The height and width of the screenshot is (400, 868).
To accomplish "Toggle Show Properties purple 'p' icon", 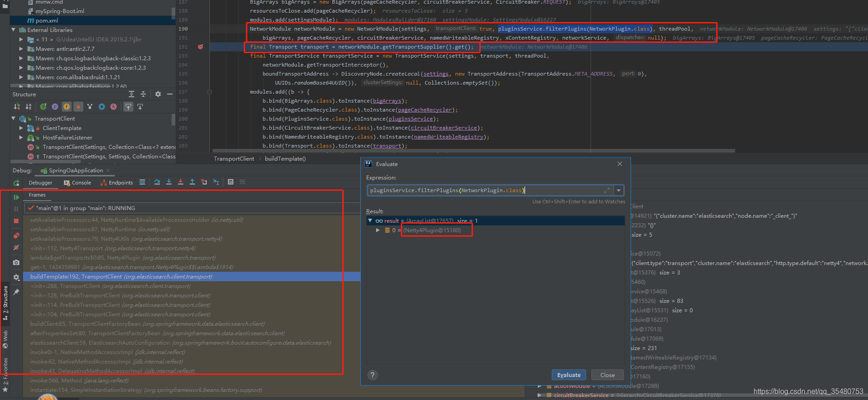I will (x=55, y=107).
